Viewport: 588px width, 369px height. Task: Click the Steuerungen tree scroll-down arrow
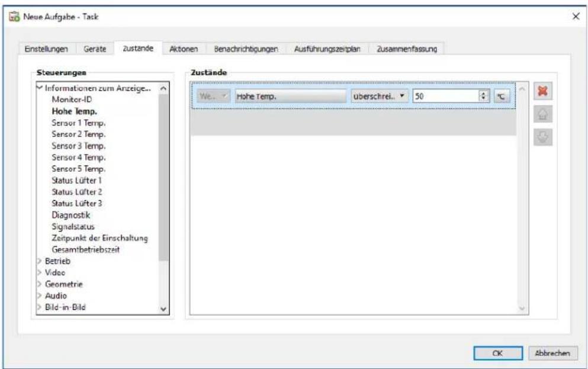[163, 309]
